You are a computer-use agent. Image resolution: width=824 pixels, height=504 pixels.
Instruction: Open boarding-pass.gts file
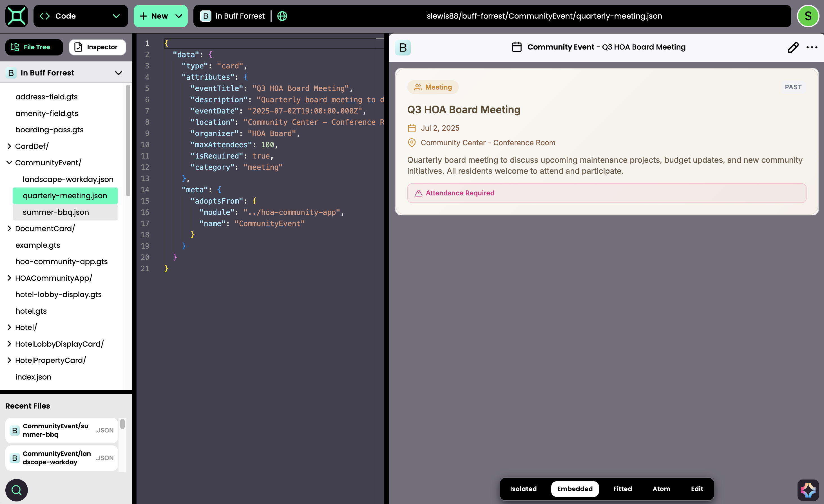49,130
